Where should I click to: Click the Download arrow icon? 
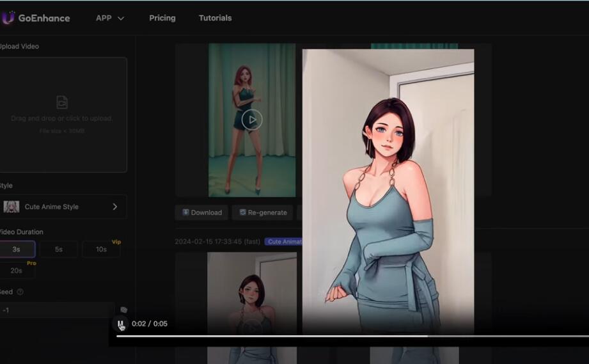pyautogui.click(x=185, y=212)
